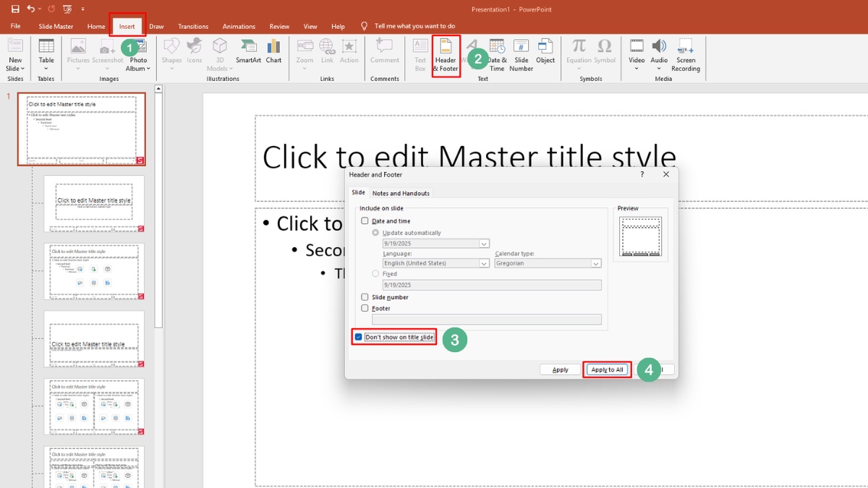The height and width of the screenshot is (488, 868).
Task: Open the Slide Master ribbon tab
Action: pos(56,26)
